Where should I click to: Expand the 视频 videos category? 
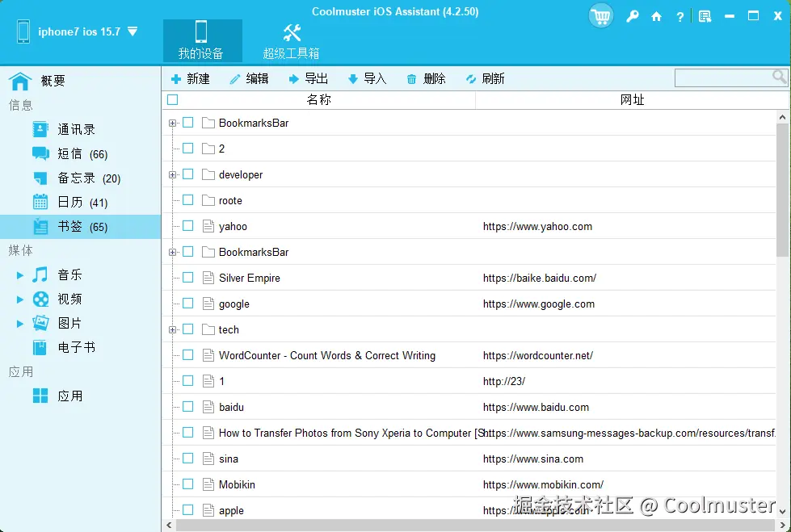click(x=19, y=300)
